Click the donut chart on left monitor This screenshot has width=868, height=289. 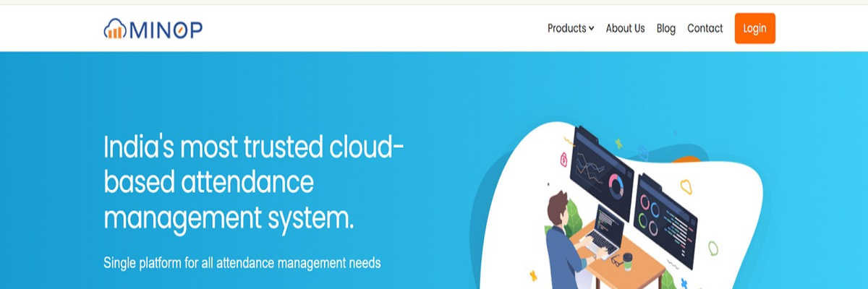(x=617, y=186)
